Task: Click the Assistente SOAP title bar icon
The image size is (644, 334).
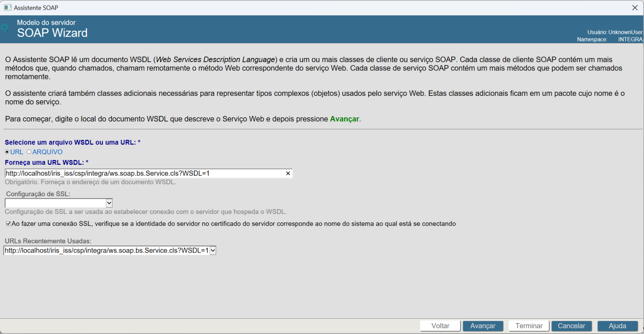Action: click(x=8, y=8)
